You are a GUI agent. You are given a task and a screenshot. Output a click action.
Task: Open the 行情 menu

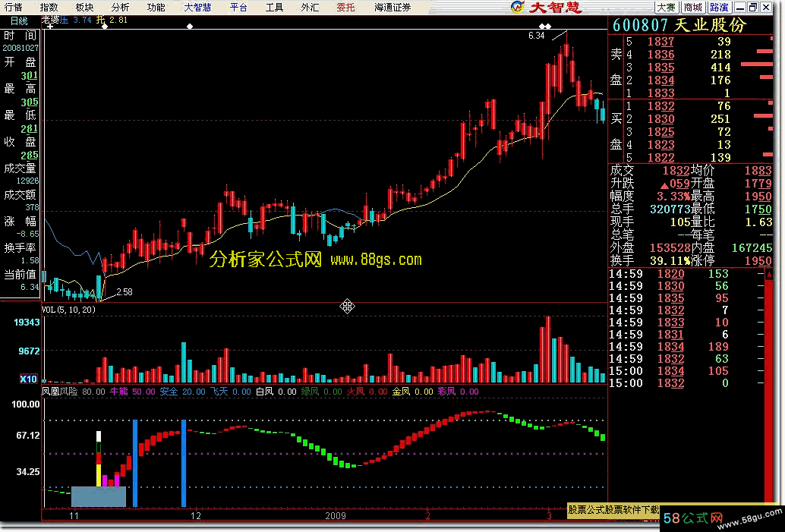pos(14,7)
